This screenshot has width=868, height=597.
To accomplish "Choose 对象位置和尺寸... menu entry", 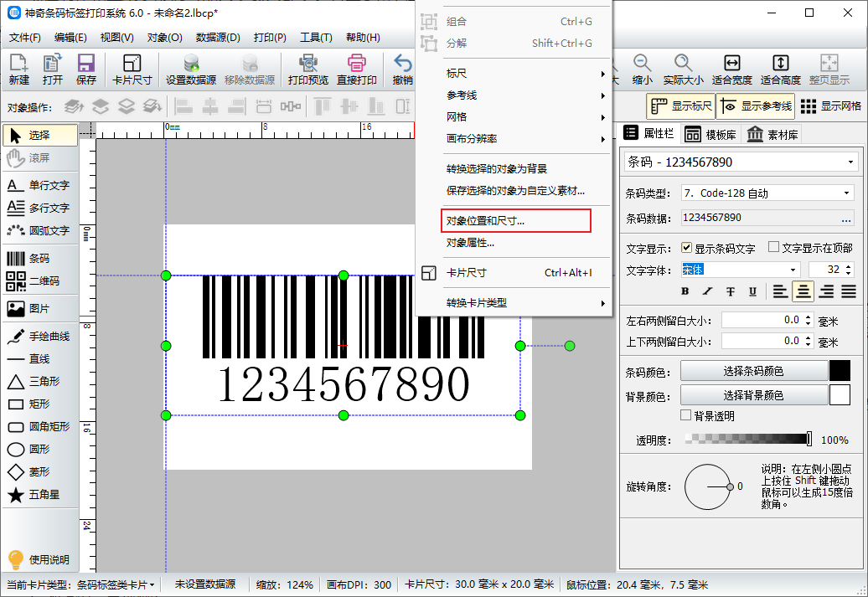I will 516,221.
